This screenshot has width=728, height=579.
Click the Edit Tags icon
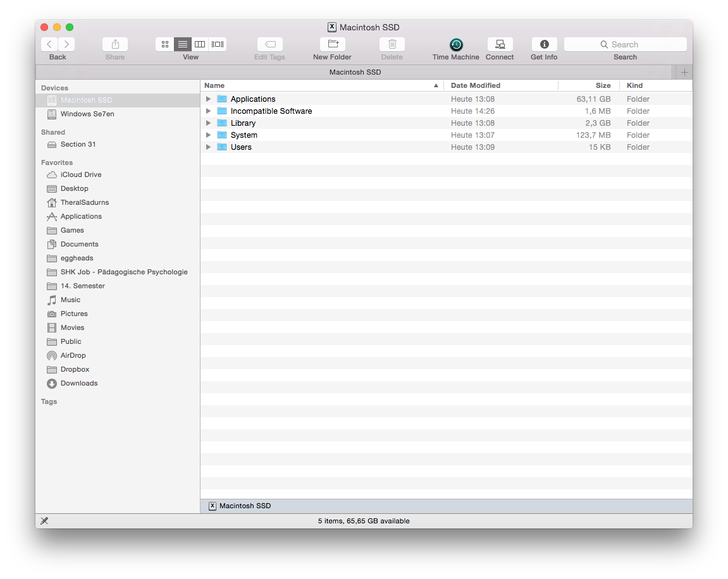(269, 44)
